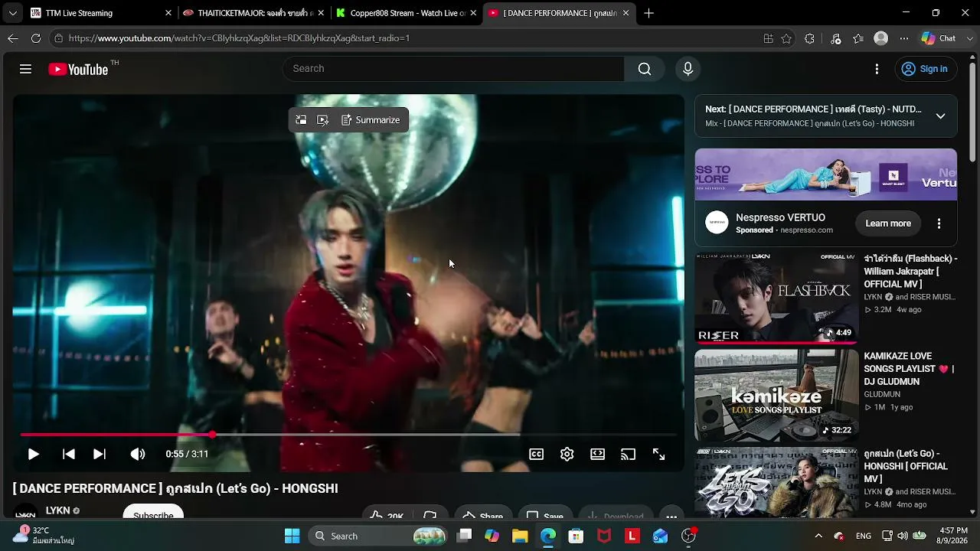980x551 pixels.
Task: Open the Flashback official MV thumbnail
Action: pos(776,297)
